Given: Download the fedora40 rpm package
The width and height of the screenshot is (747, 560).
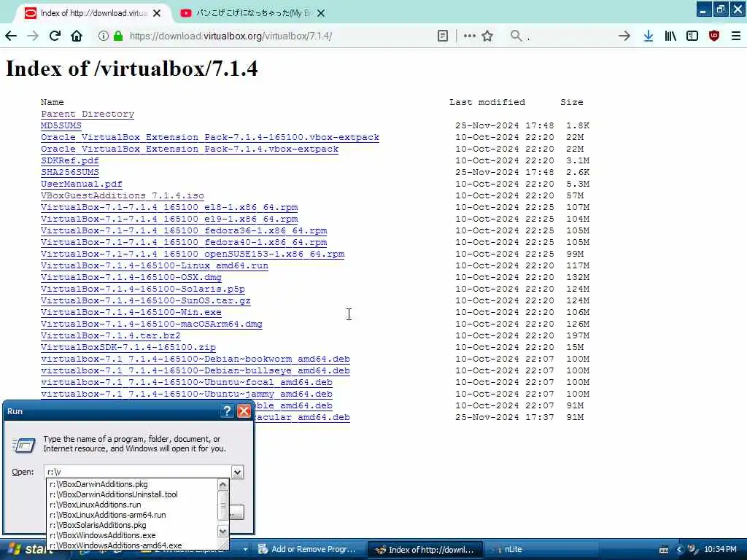Looking at the screenshot, I should (184, 242).
